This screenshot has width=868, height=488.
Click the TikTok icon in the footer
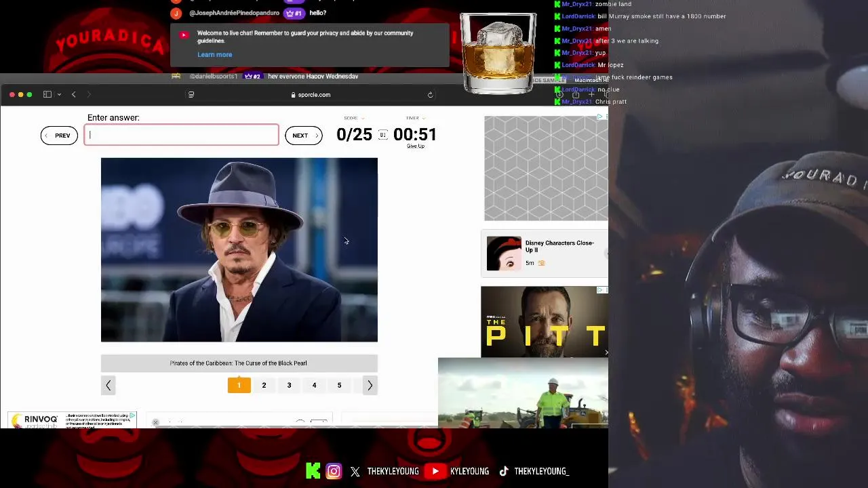tap(504, 471)
